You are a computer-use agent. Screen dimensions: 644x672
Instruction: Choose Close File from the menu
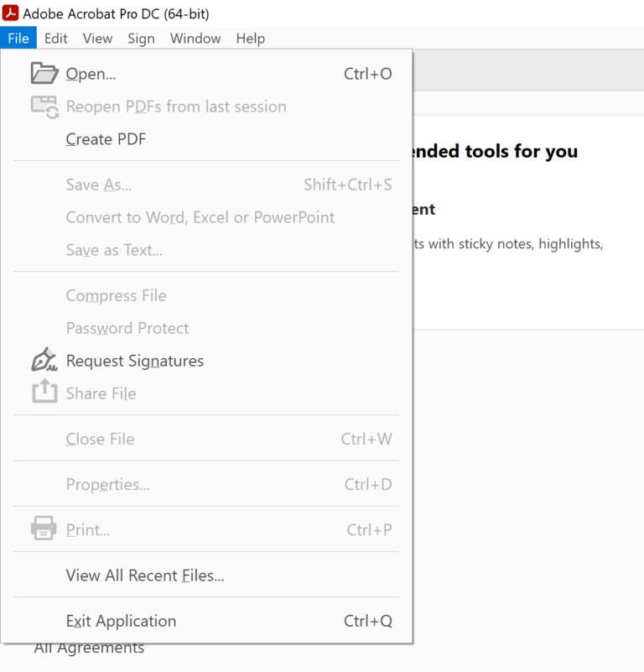click(x=100, y=439)
